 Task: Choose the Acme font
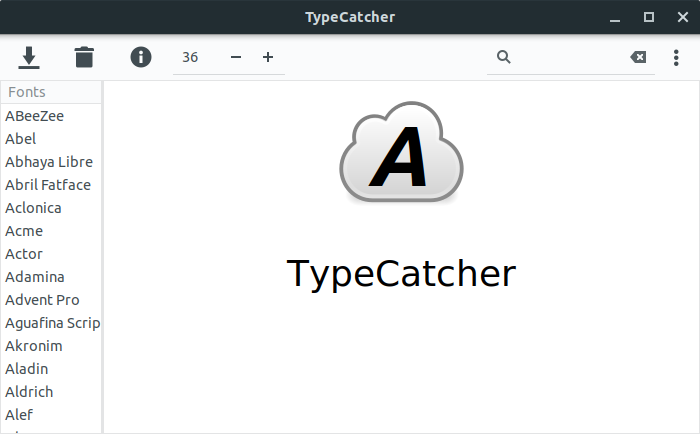51,231
